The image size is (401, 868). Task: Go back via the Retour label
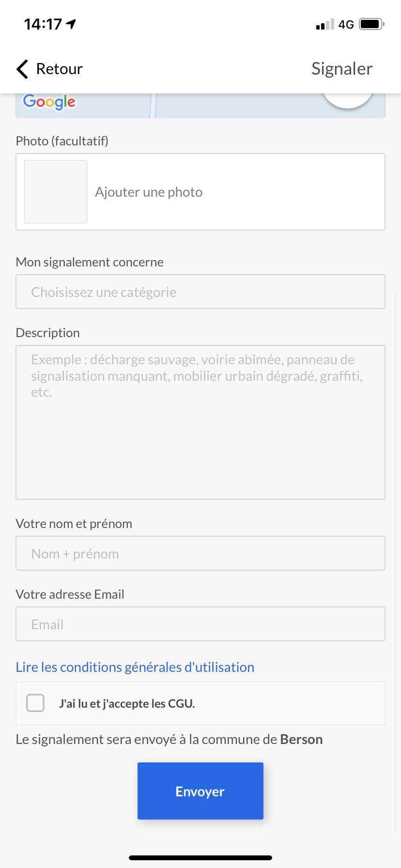[59, 69]
